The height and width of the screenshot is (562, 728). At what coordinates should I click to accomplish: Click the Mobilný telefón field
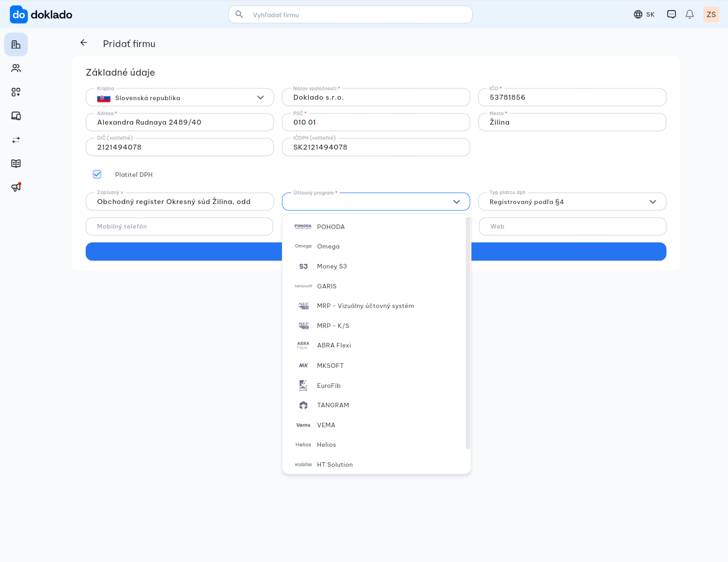click(180, 227)
